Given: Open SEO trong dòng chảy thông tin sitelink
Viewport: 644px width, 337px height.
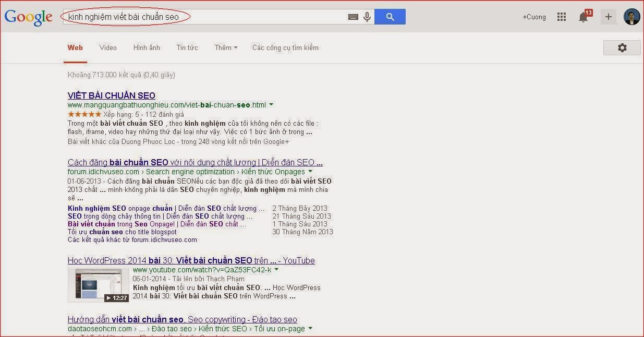Looking at the screenshot, I should coord(160,216).
